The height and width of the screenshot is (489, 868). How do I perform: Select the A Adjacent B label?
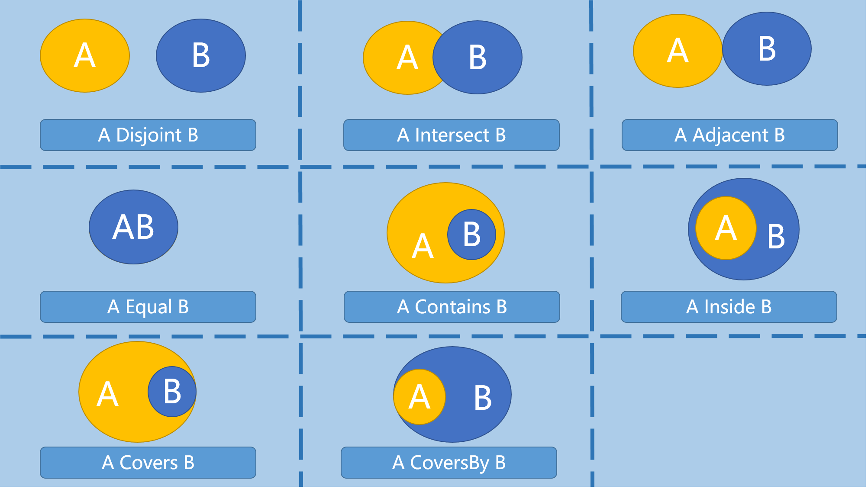[x=730, y=135]
